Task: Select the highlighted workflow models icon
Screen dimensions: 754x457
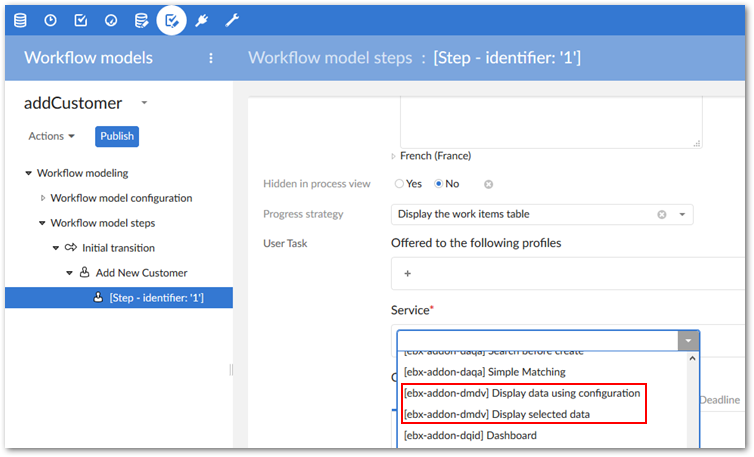Action: [172, 20]
